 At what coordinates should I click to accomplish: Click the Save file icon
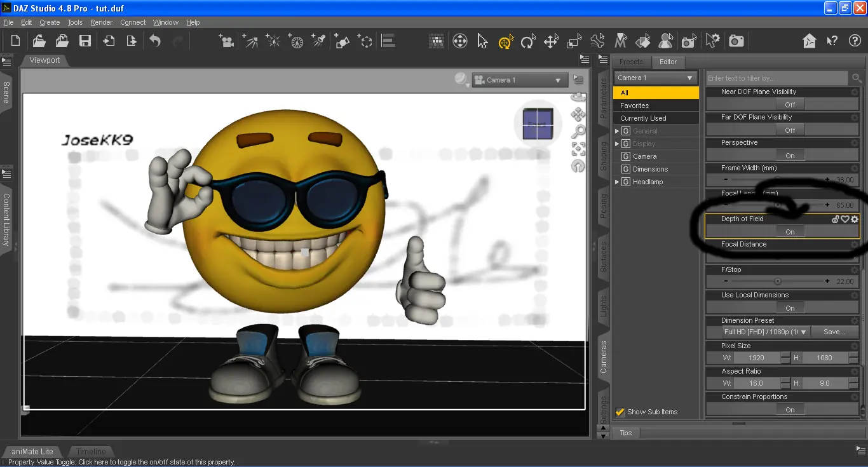tap(85, 41)
